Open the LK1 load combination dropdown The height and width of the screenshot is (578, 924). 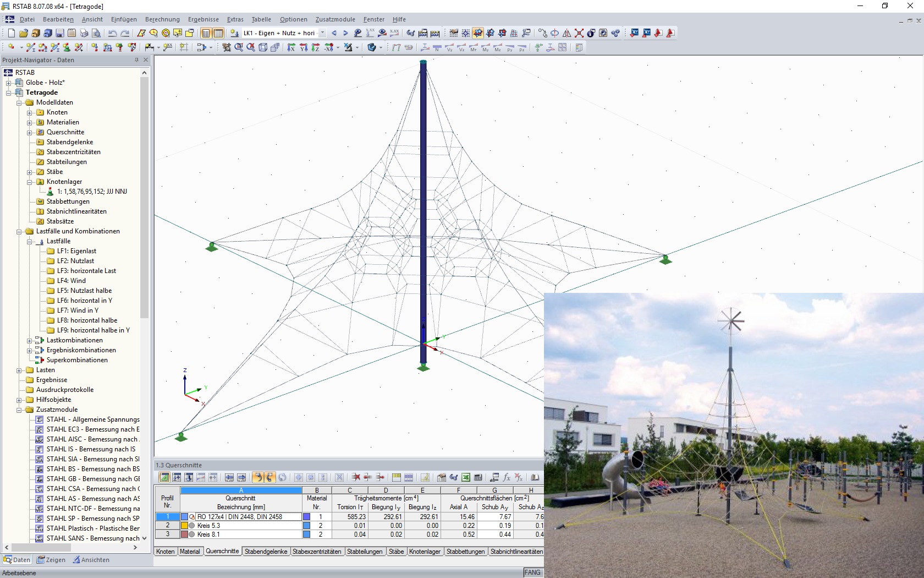(x=322, y=33)
